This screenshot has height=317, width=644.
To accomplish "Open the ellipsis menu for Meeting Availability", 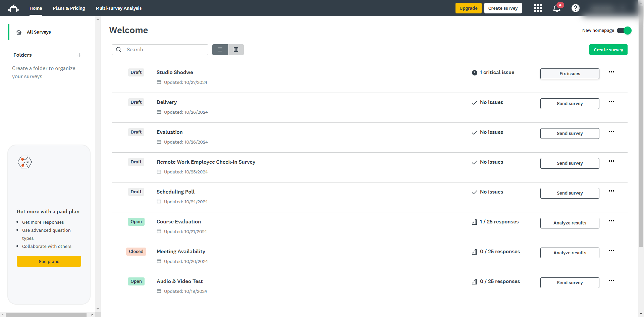I will (x=611, y=251).
